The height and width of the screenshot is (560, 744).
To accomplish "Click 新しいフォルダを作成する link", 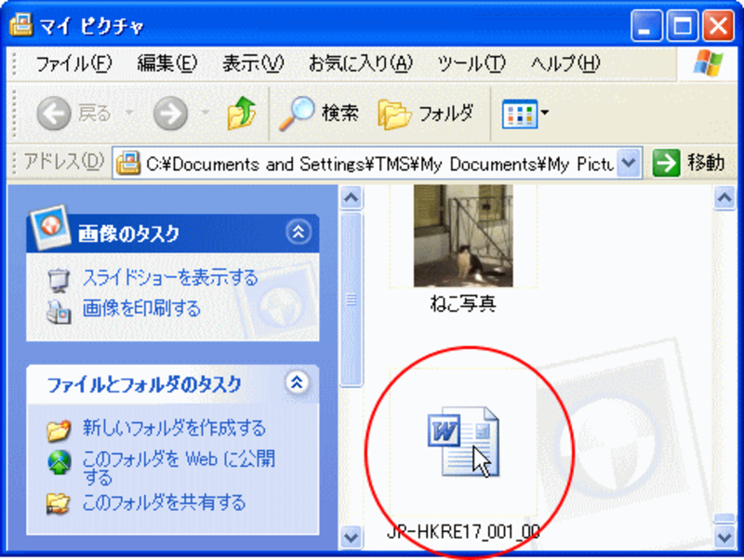I will tap(174, 428).
